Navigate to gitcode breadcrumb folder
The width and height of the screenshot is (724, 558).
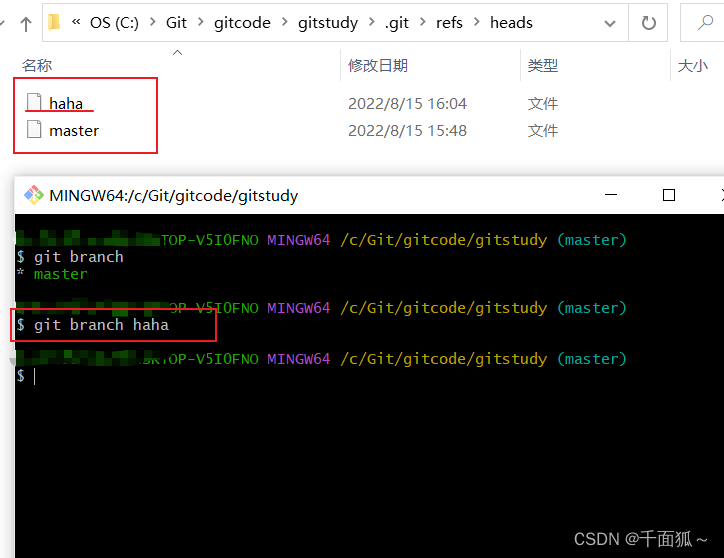[x=242, y=23]
